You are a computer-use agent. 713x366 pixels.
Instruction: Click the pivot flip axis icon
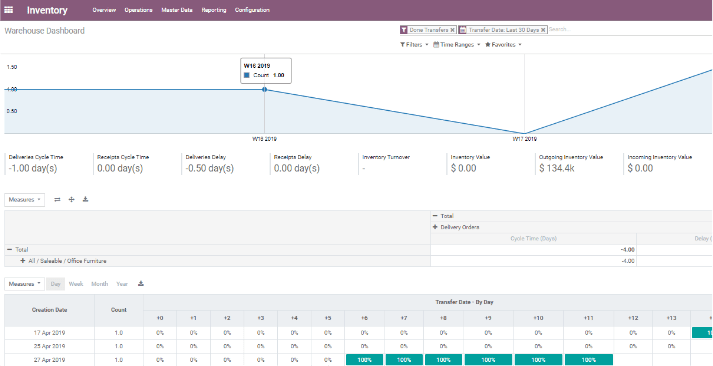coord(57,200)
